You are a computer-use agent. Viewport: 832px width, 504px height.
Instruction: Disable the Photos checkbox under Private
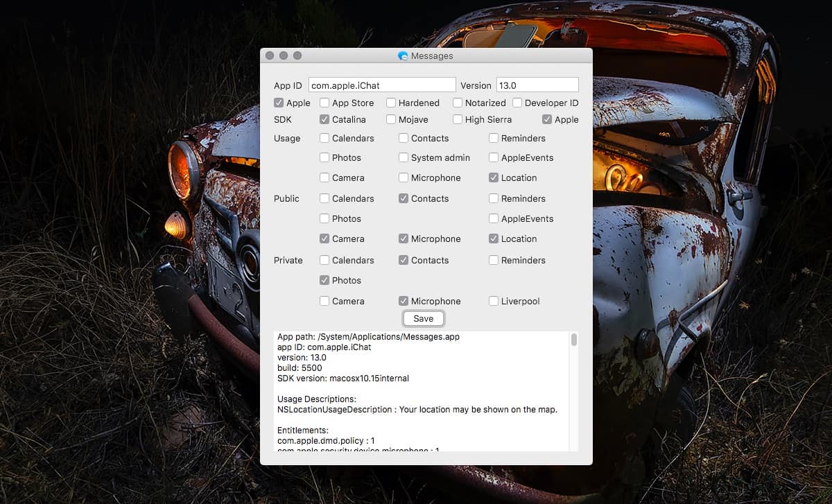click(x=323, y=280)
